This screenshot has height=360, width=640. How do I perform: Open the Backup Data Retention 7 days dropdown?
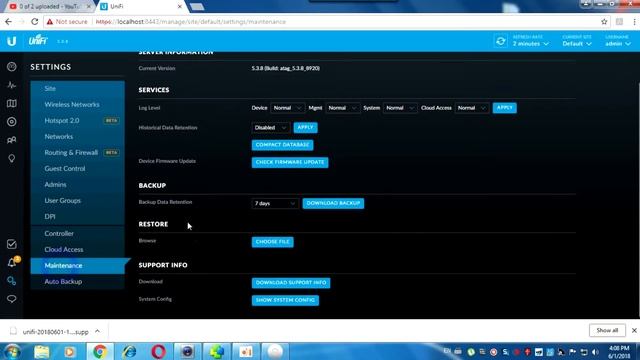click(x=275, y=203)
